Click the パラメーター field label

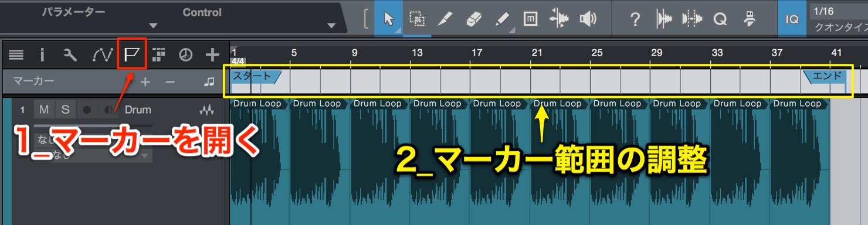pos(73,12)
